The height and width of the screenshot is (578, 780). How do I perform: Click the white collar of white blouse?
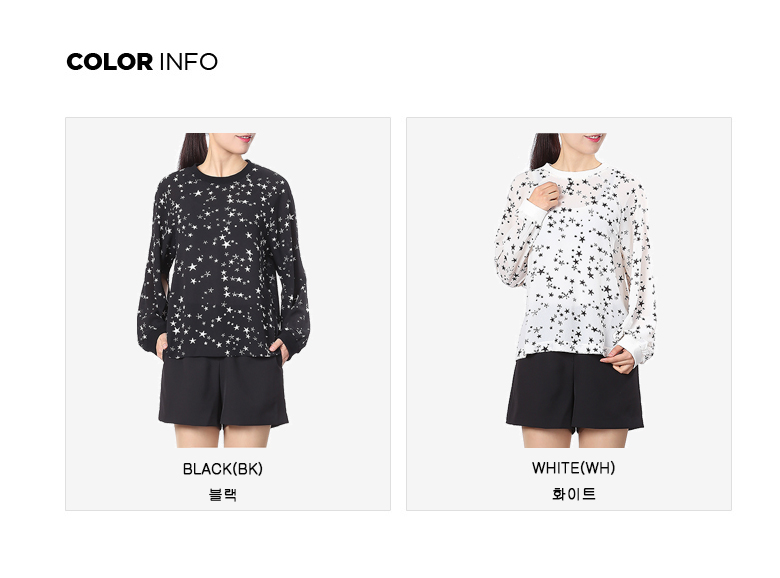(575, 170)
